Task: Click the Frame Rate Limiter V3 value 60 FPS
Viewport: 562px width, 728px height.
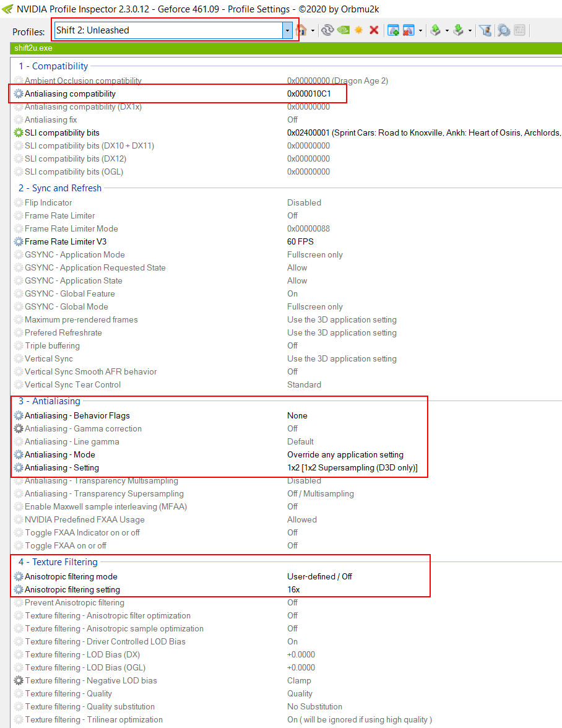Action: click(x=300, y=241)
